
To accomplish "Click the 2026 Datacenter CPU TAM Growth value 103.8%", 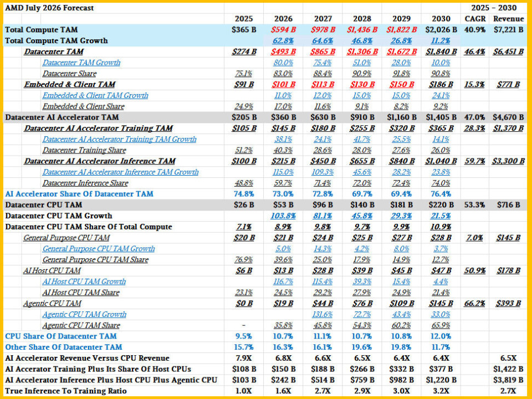I will point(283,216).
